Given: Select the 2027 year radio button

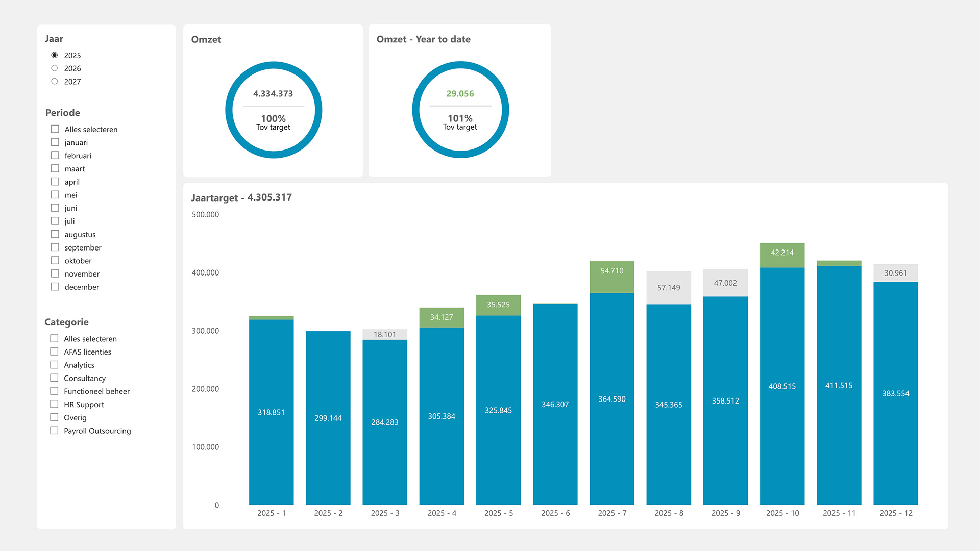Looking at the screenshot, I should tap(55, 82).
